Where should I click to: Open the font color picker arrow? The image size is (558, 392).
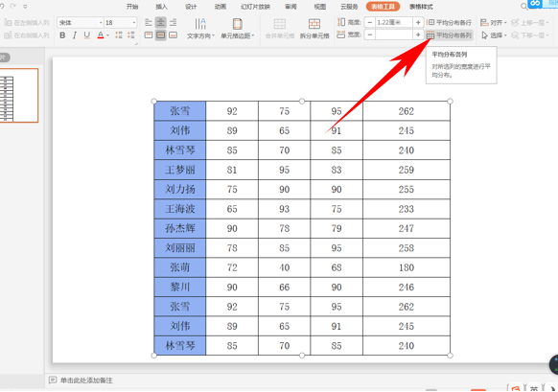pyautogui.click(x=107, y=35)
